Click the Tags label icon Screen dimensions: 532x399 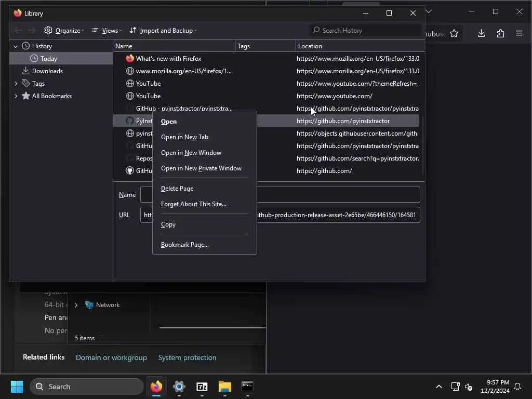(x=26, y=84)
